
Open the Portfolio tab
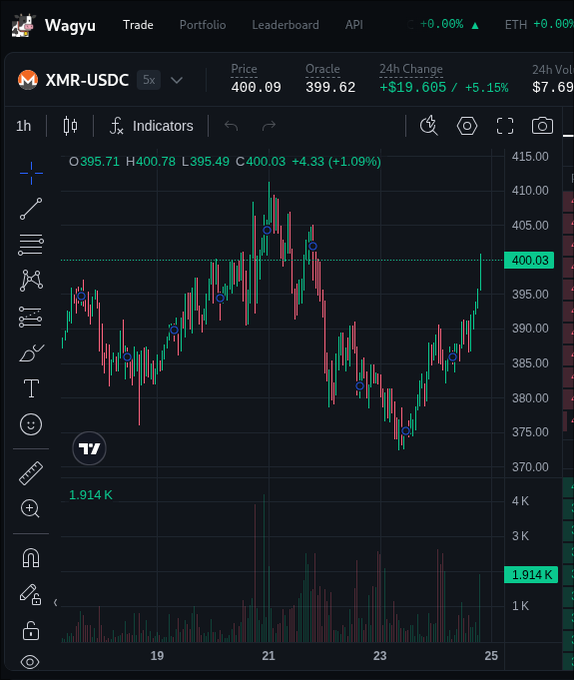click(202, 25)
